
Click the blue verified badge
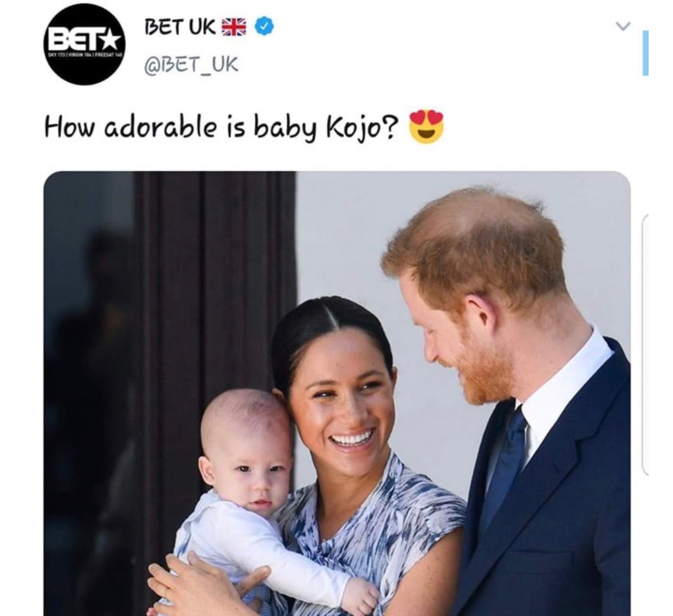pos(263,25)
